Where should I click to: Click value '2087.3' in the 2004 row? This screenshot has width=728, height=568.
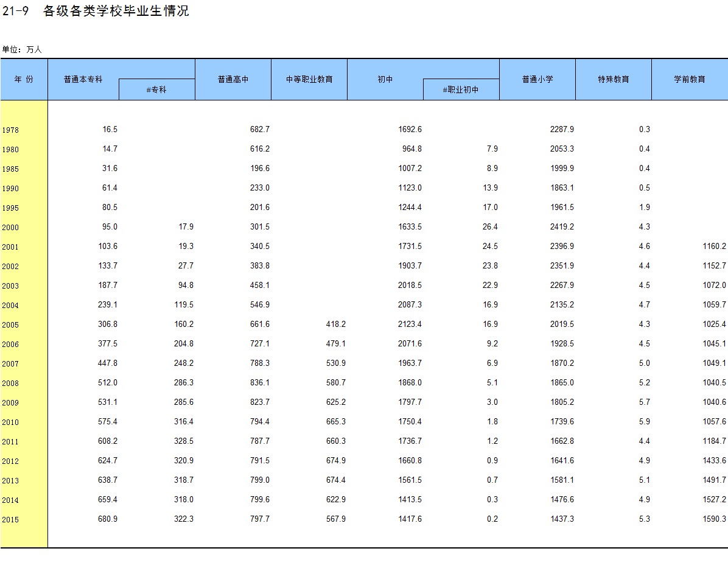pyautogui.click(x=410, y=305)
